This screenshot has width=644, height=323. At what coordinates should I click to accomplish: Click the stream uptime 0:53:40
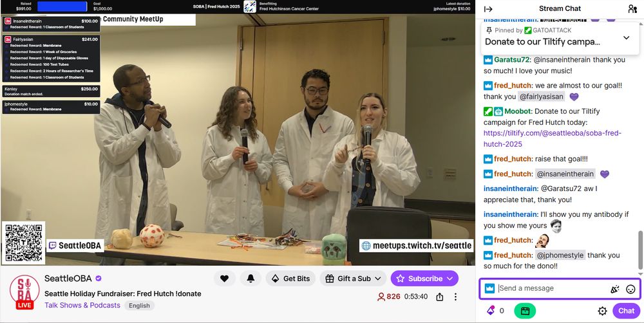click(x=415, y=297)
